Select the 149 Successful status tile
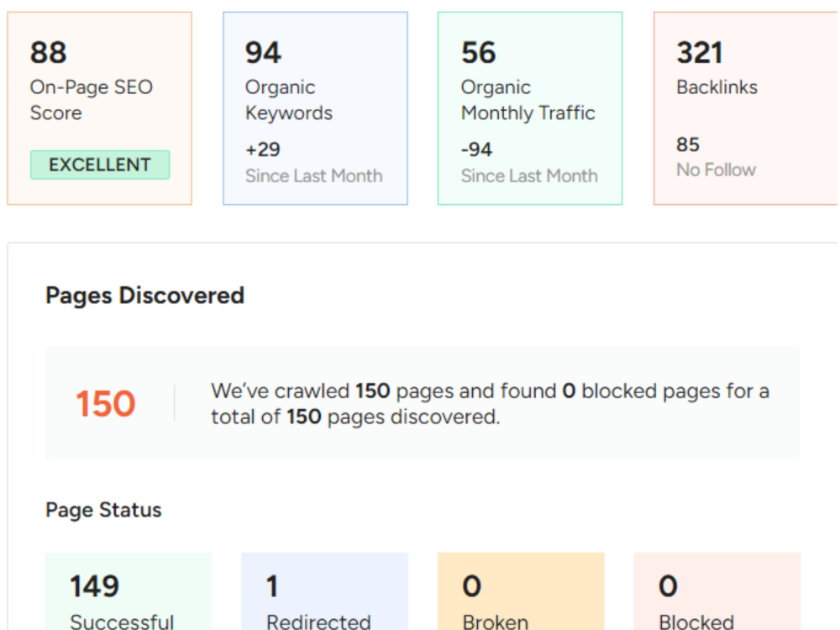Screen dimensions: 840x630 [129, 591]
